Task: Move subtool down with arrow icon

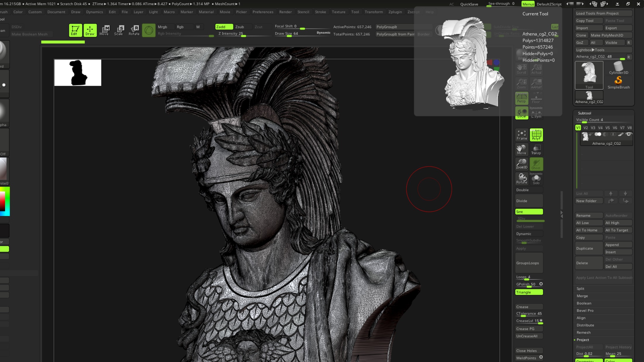Action: (625, 194)
